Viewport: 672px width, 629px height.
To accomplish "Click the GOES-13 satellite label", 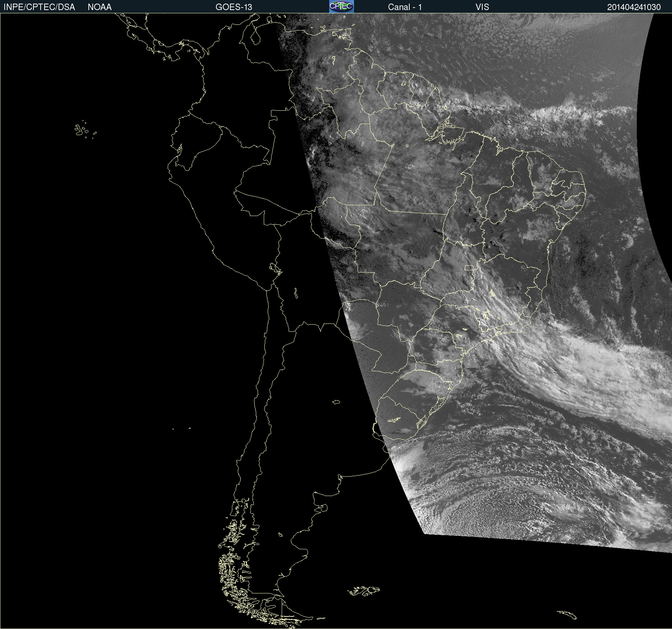I will (234, 7).
